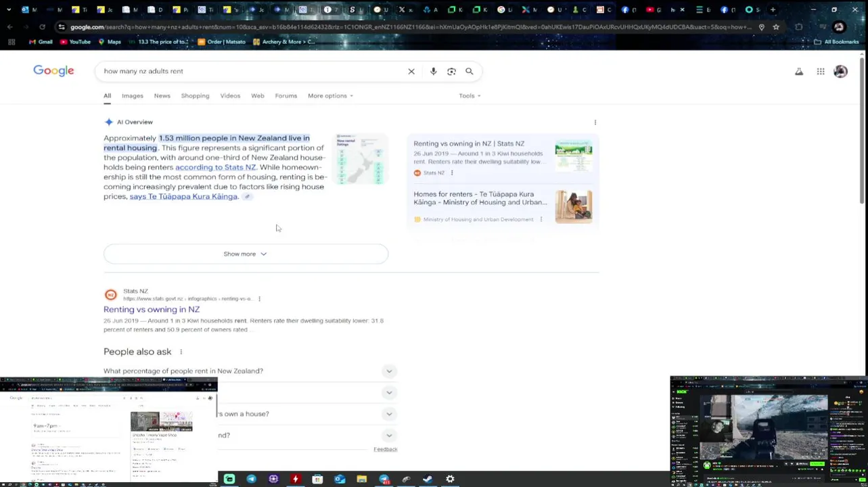Open options for Stats NZ source card

452,172
